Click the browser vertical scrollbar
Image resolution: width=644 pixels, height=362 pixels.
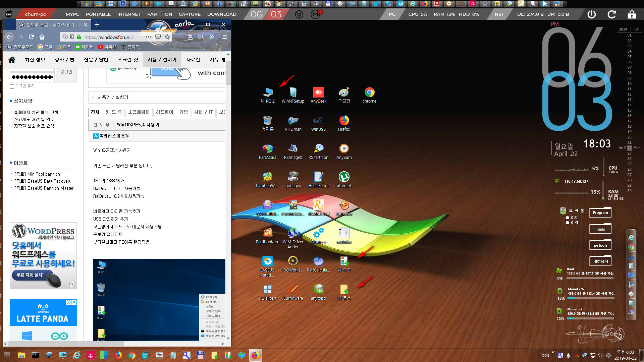tap(228, 72)
